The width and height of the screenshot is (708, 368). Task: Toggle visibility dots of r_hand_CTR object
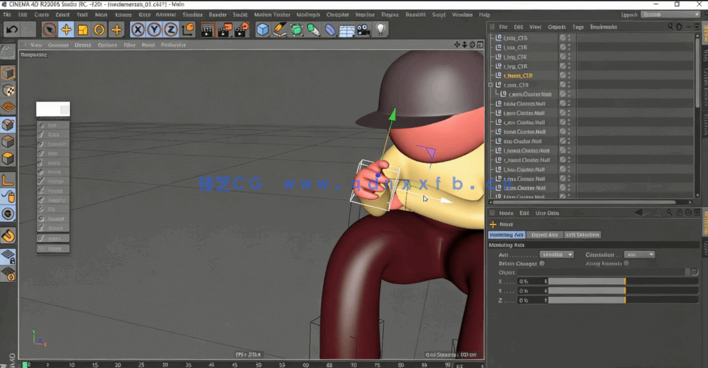tap(569, 75)
